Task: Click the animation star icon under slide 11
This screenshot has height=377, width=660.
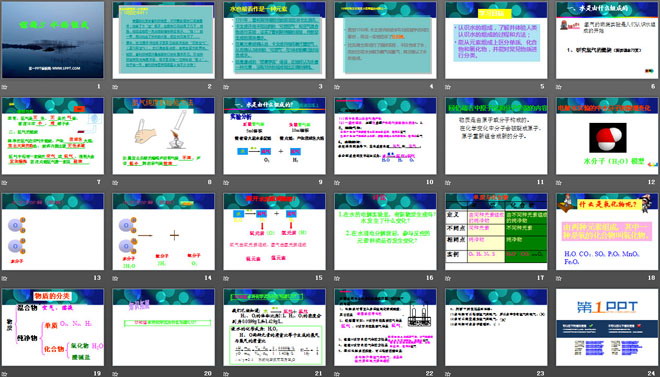Action: 448,183
